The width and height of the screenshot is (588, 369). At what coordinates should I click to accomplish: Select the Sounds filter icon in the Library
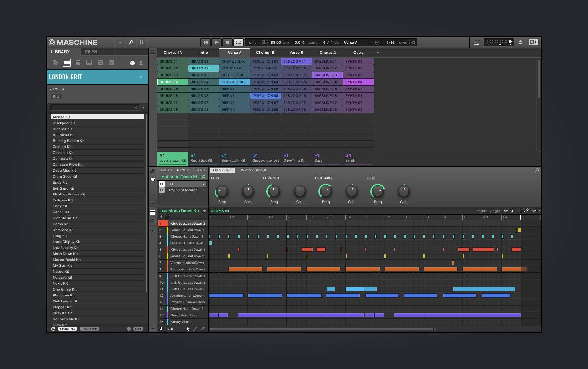(78, 63)
